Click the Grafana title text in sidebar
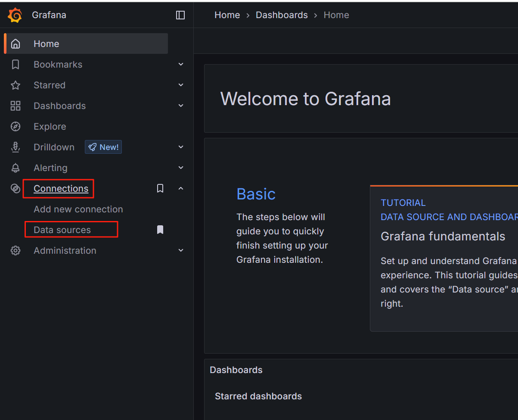The width and height of the screenshot is (518, 420). coord(49,15)
